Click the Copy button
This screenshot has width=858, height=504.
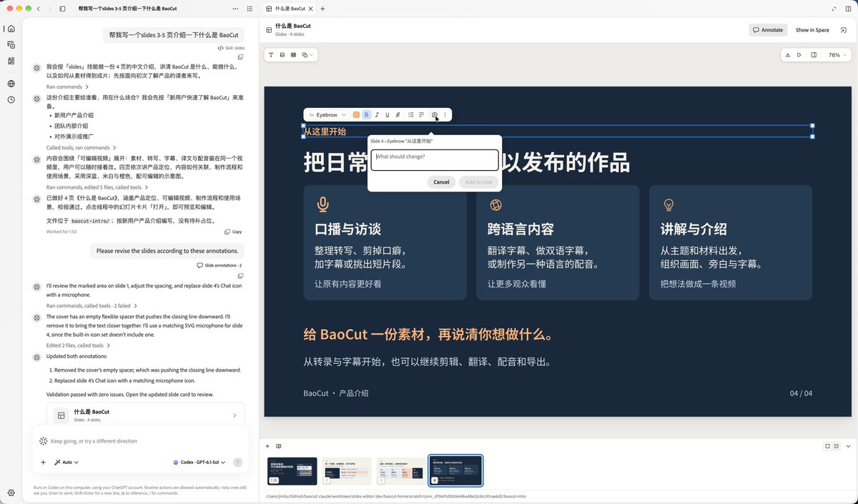pyautogui.click(x=233, y=232)
